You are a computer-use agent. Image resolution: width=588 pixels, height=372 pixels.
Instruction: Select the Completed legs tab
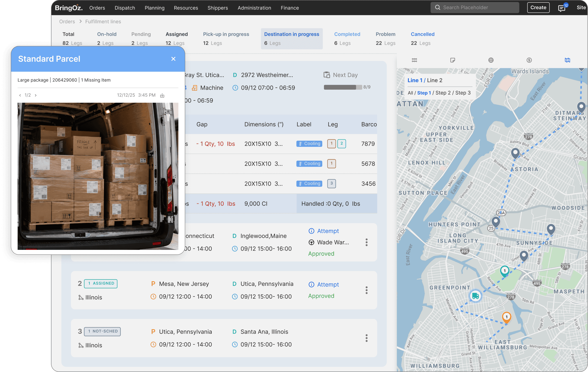pyautogui.click(x=347, y=38)
